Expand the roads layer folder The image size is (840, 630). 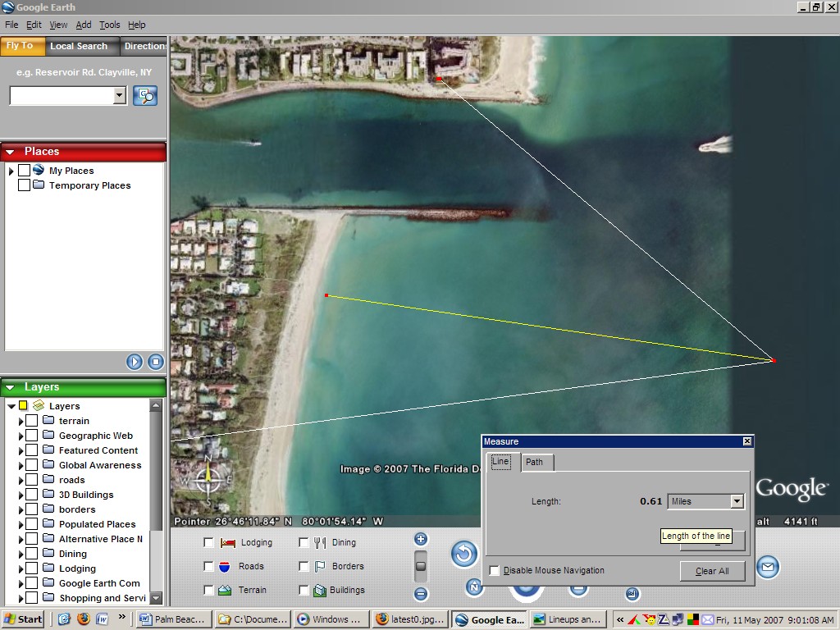(x=21, y=480)
